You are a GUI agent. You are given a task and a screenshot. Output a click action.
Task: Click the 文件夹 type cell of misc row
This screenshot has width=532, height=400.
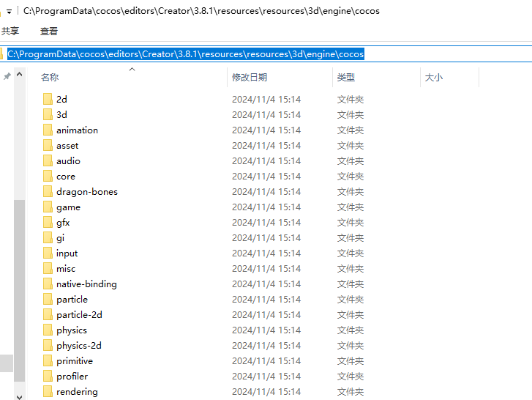click(x=350, y=269)
